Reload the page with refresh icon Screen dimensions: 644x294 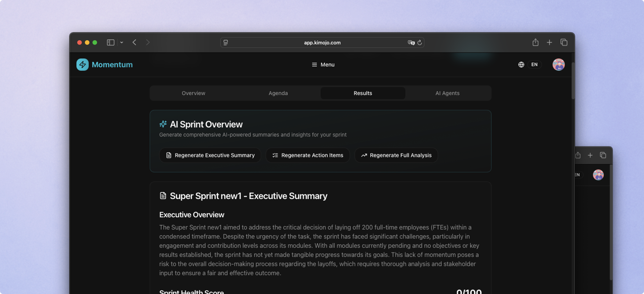pos(420,43)
